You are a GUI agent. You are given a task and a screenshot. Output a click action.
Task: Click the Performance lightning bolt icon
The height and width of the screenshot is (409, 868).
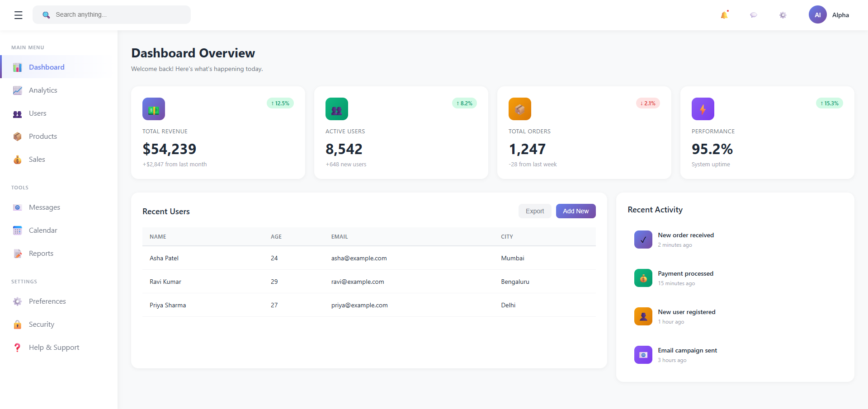click(x=703, y=109)
